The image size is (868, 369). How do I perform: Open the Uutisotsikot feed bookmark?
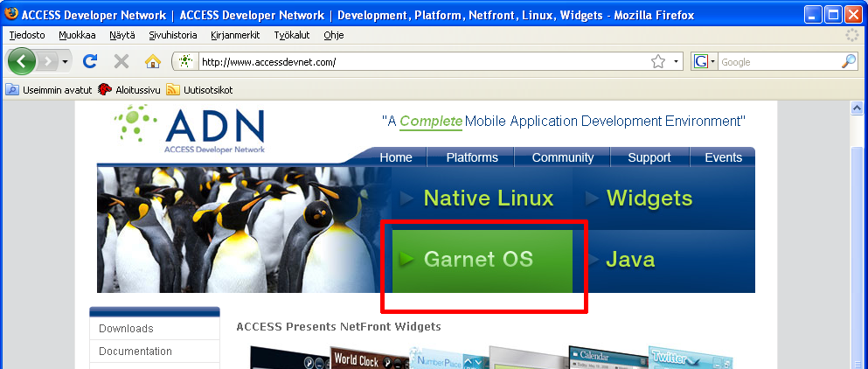point(200,90)
